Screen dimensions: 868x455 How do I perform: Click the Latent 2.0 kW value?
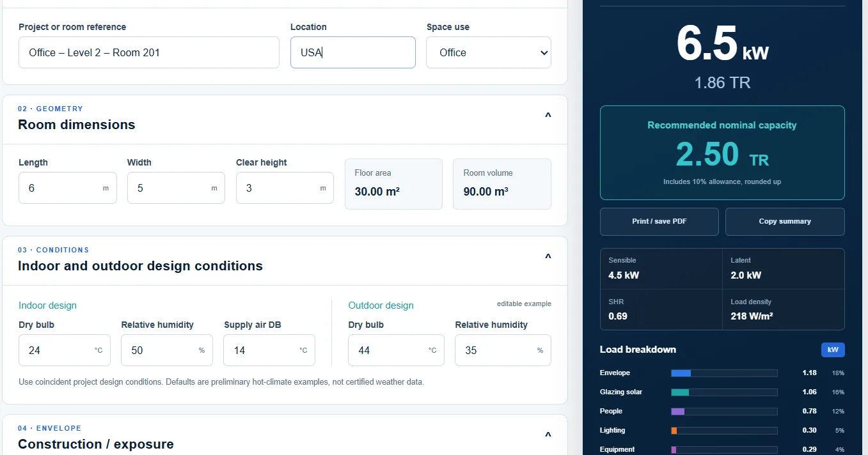coord(746,275)
